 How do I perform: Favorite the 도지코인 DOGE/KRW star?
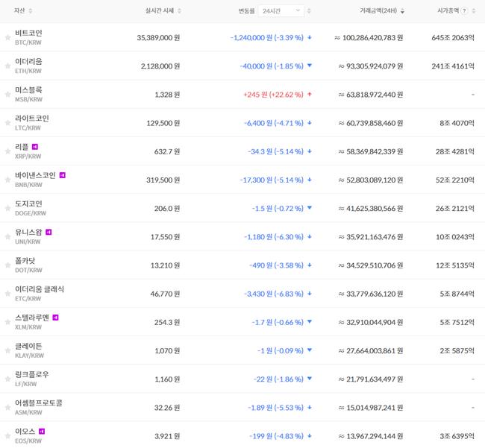pyautogui.click(x=7, y=208)
